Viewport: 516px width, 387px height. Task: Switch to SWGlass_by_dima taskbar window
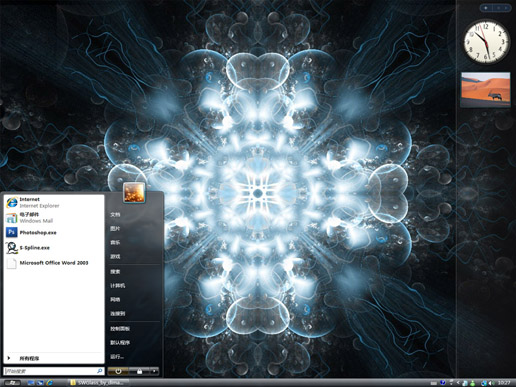click(97, 383)
